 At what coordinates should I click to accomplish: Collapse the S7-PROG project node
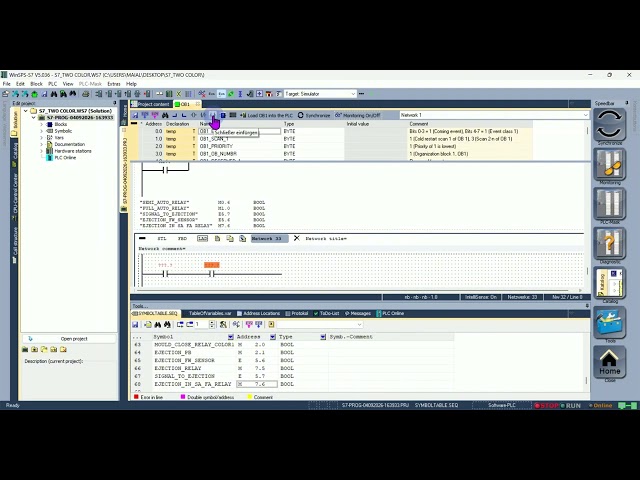click(33, 118)
